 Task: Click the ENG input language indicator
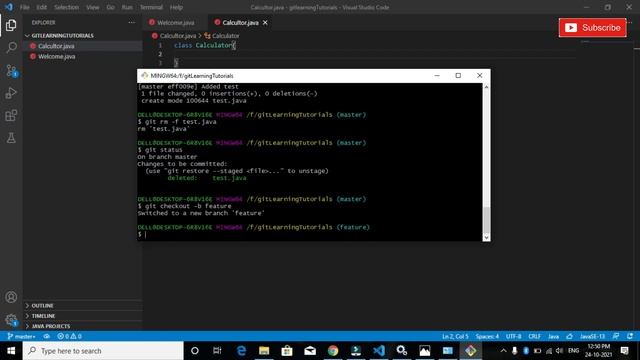click(573, 351)
